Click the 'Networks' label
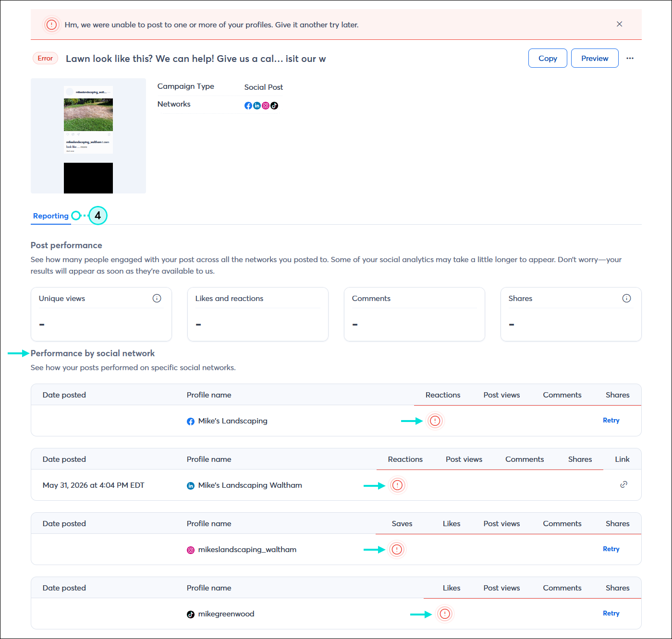Screen dimensions: 672x639 pos(174,104)
